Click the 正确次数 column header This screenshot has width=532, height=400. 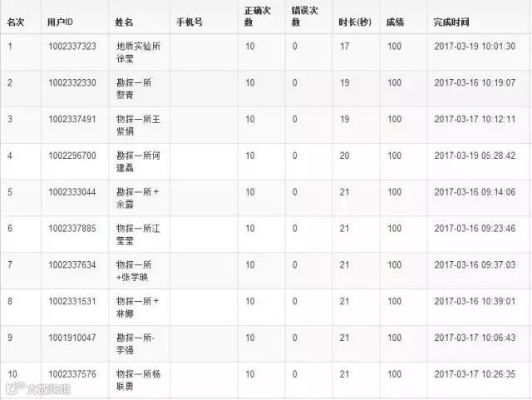point(258,17)
